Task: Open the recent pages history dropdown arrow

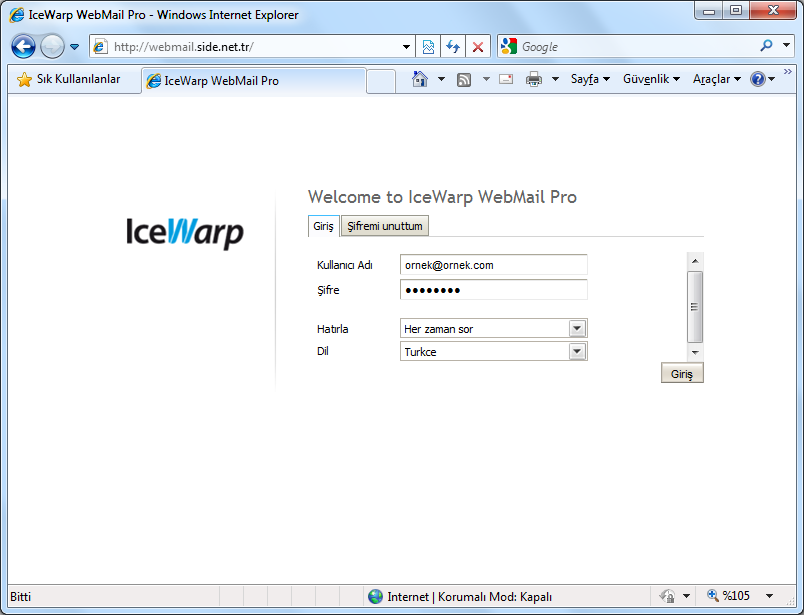Action: tap(74, 47)
